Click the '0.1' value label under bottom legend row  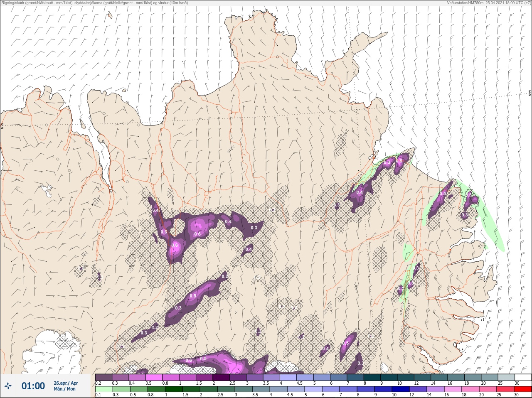[x=98, y=395]
